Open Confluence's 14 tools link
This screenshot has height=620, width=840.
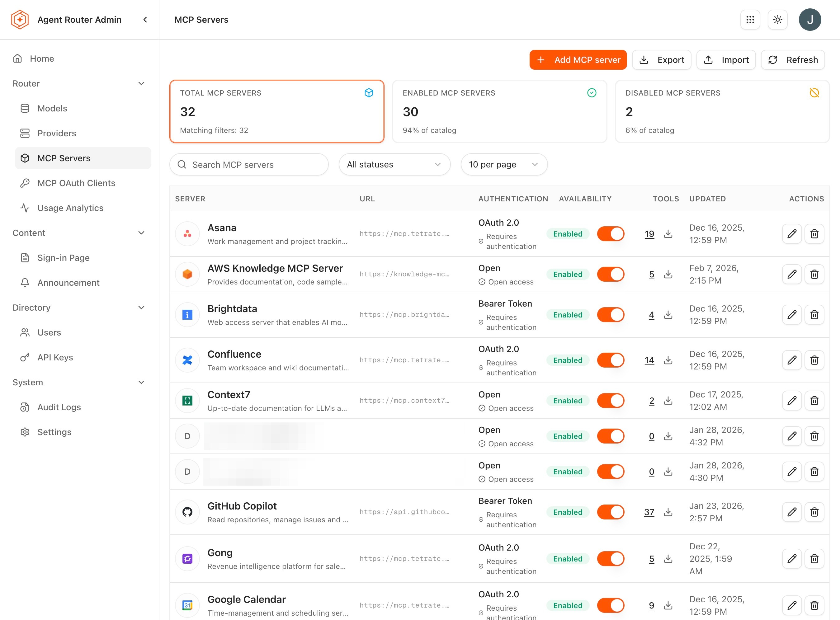point(649,360)
